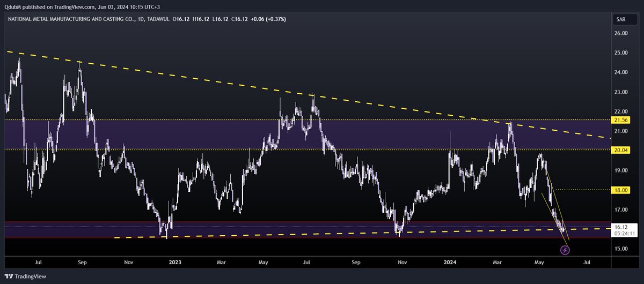Click 21.00 on the price axis
This screenshot has height=284, width=644.
[621, 131]
